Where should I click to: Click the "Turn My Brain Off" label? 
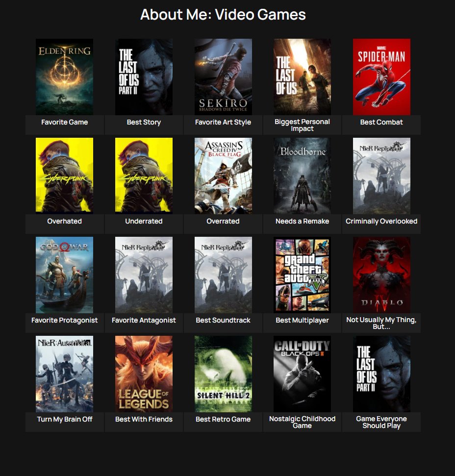click(x=64, y=419)
